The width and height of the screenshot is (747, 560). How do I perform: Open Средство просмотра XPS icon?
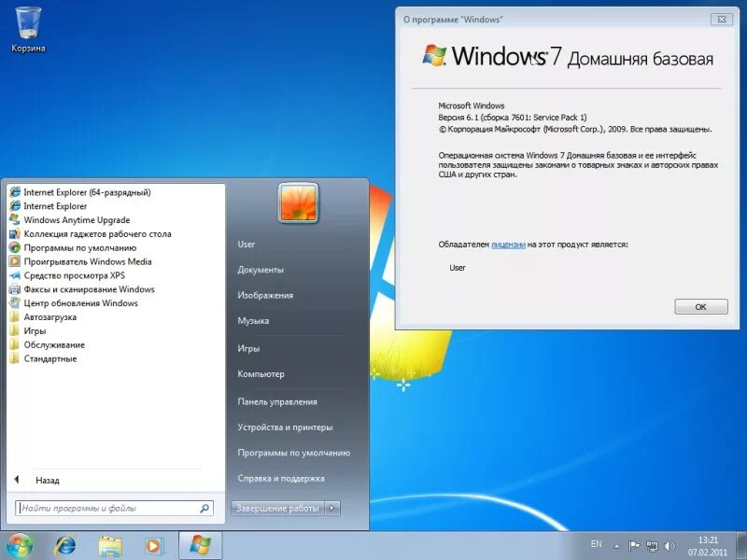(x=15, y=275)
